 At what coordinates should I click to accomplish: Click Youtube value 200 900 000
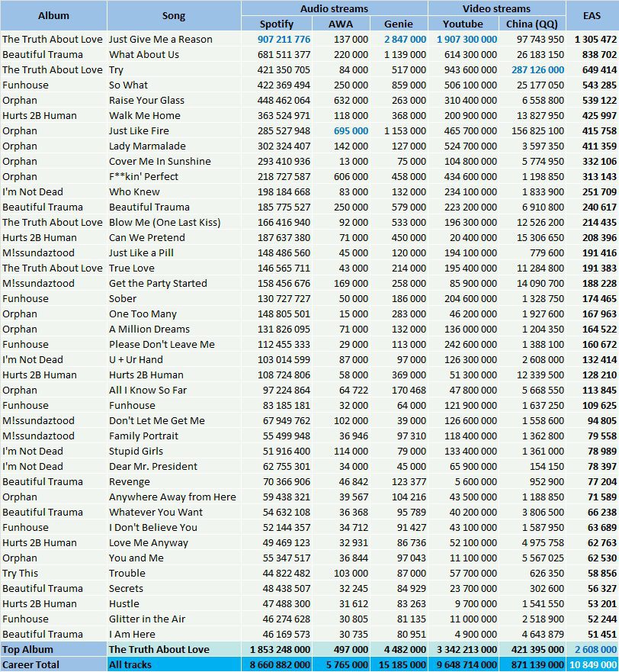(x=471, y=116)
